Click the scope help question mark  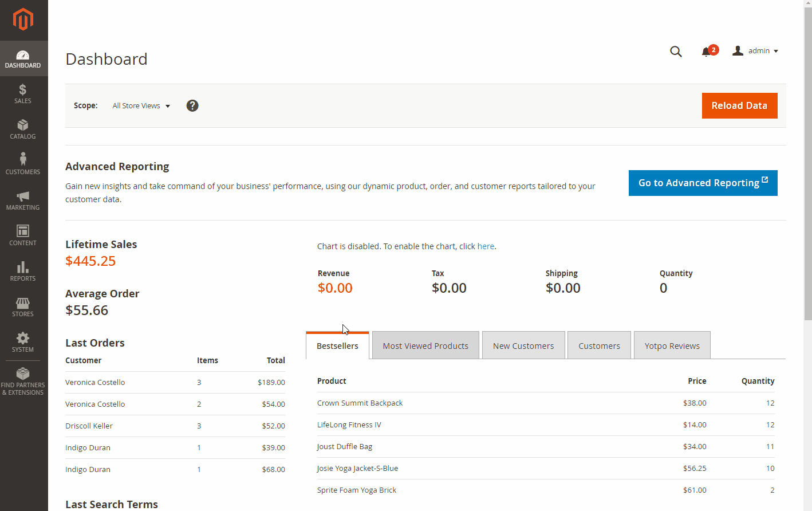[192, 105]
